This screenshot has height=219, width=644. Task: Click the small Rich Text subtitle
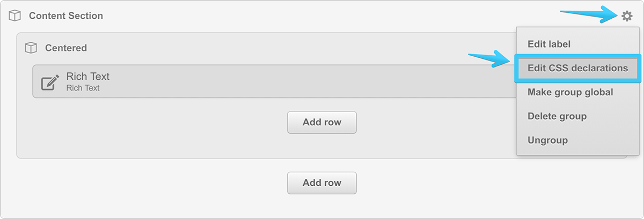[83, 88]
